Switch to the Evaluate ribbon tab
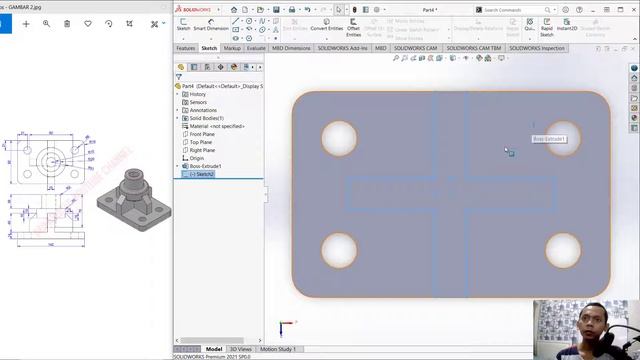This screenshot has height=360, width=640. [x=256, y=48]
